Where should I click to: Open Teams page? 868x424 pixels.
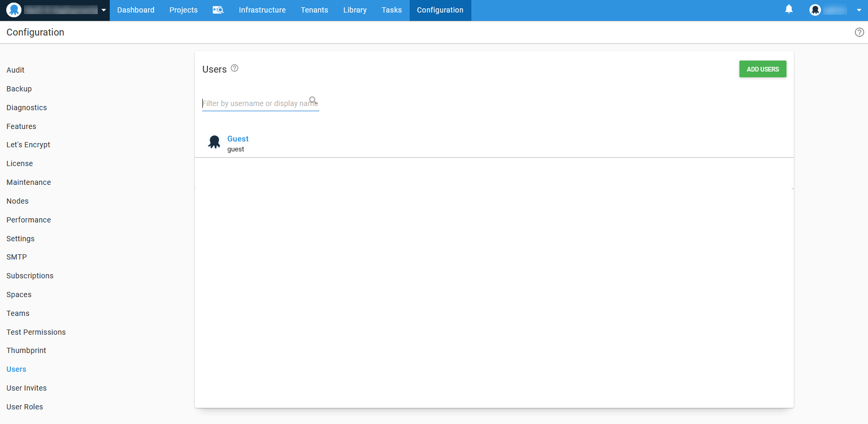coord(18,313)
